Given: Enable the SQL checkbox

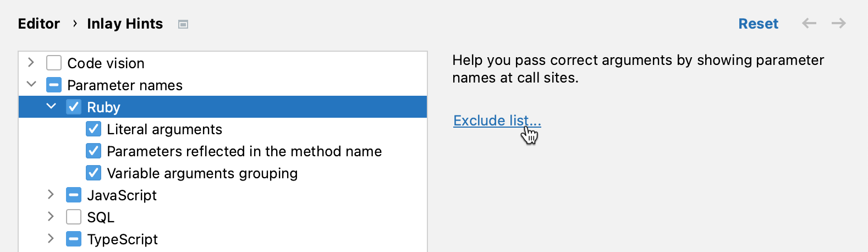Looking at the screenshot, I should coord(74,217).
